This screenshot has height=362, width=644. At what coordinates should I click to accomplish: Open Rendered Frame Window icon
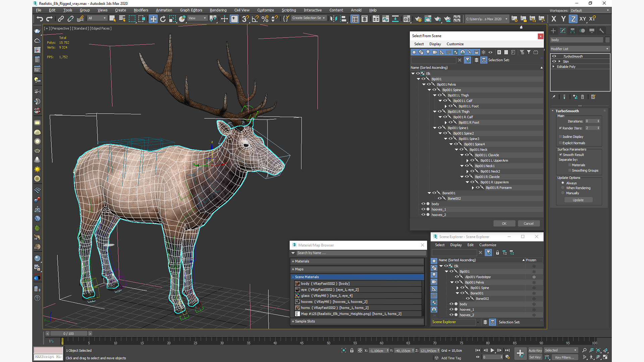click(x=428, y=19)
